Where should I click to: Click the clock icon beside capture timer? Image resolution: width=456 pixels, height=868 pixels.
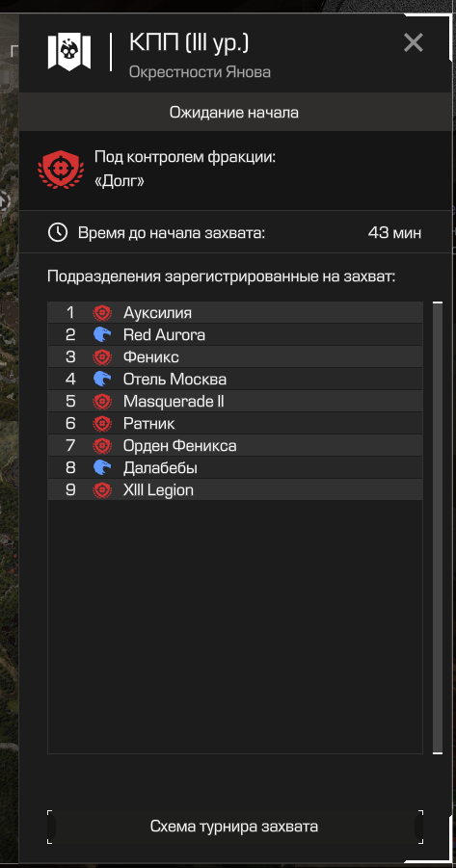(x=58, y=232)
